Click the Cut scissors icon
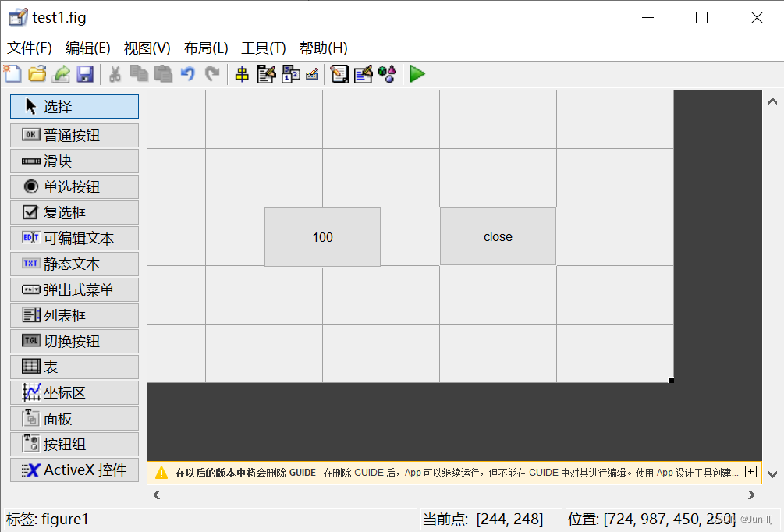 click(115, 74)
